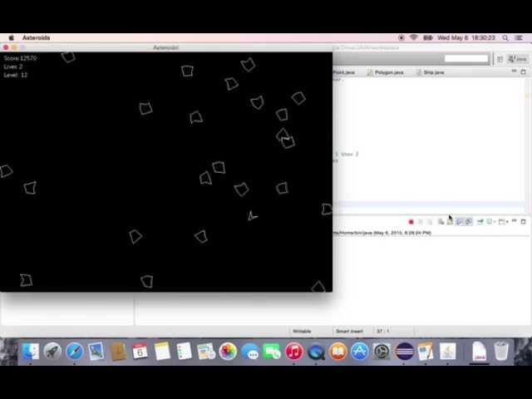The height and width of the screenshot is (399, 532).
Task: Click the screen recording status icon in the menu bar
Action: 401,37
